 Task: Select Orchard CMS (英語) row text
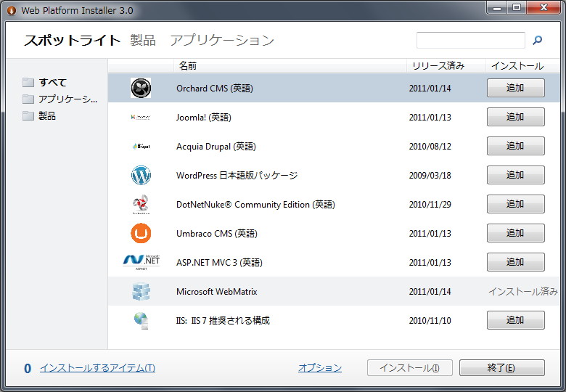point(214,89)
